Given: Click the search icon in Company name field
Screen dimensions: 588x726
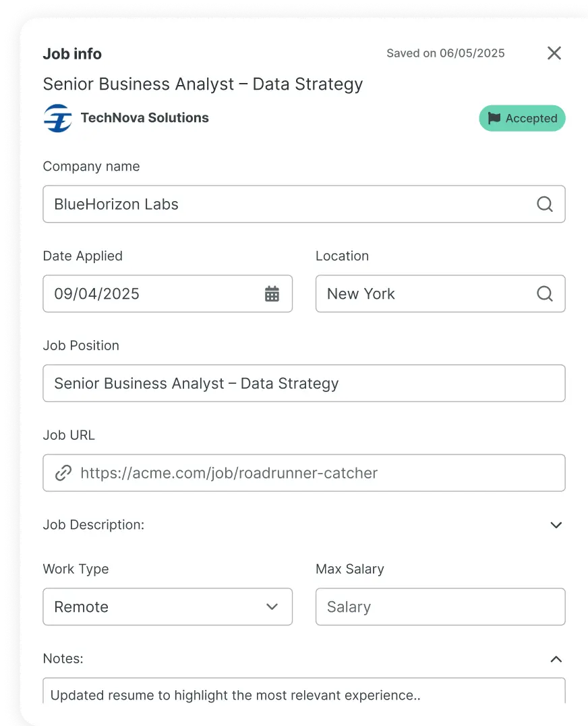Looking at the screenshot, I should click(x=544, y=204).
